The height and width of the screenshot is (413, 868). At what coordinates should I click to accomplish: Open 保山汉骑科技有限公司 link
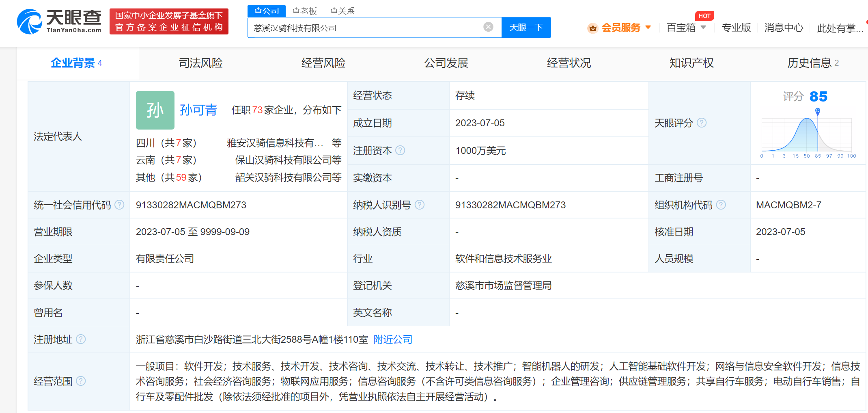[x=283, y=160]
